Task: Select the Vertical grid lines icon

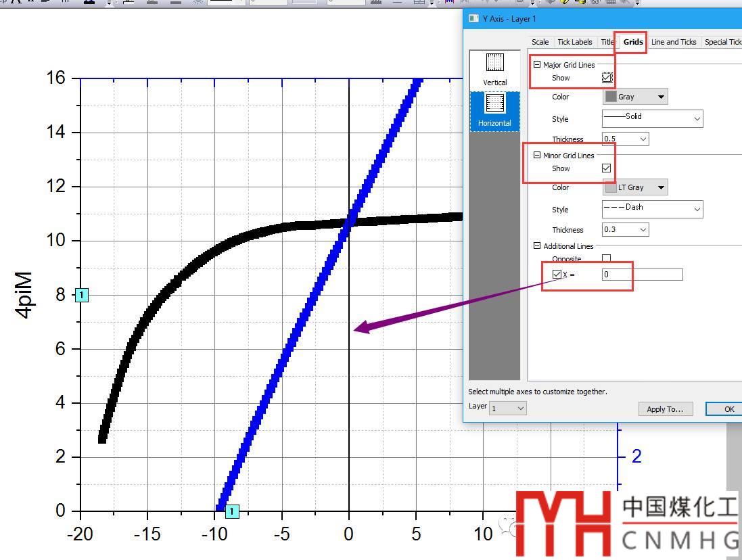Action: point(494,69)
